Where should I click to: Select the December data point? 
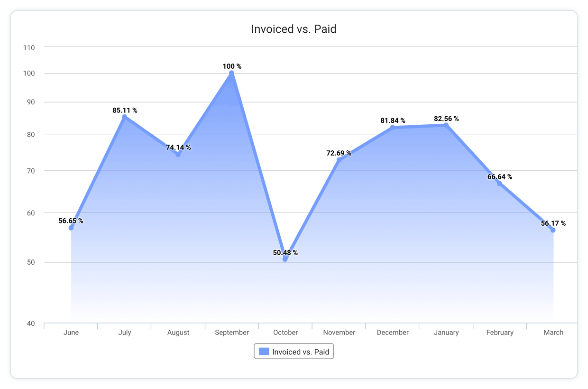[392, 128]
